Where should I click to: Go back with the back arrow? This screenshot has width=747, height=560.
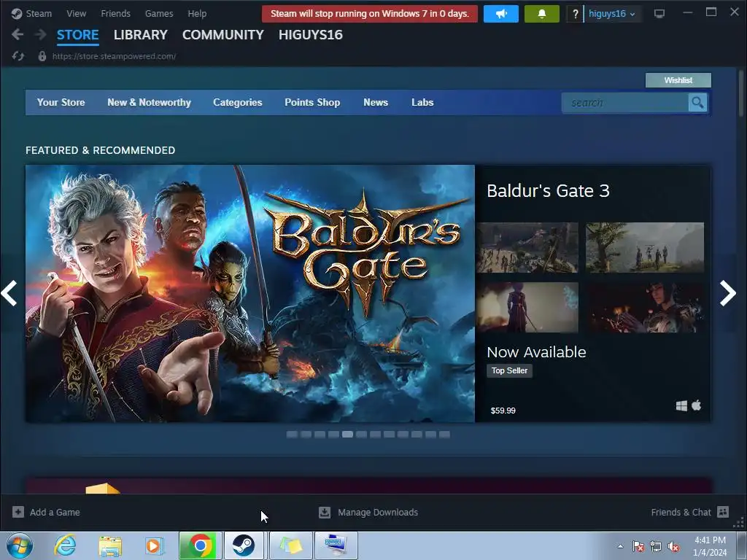pyautogui.click(x=18, y=34)
